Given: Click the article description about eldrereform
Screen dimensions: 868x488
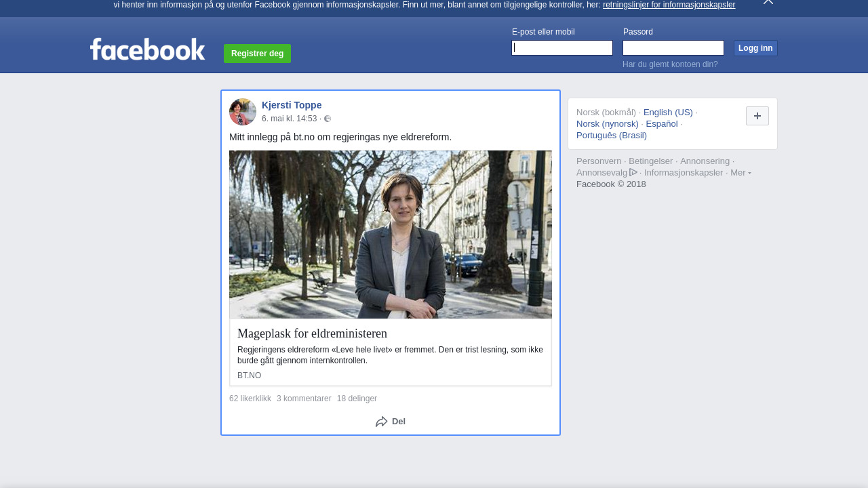Looking at the screenshot, I should [390, 355].
